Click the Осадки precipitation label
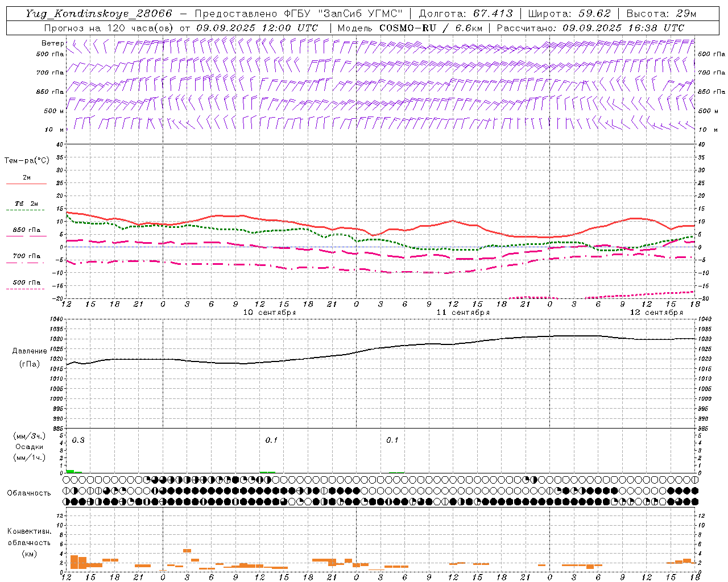 click(x=30, y=447)
